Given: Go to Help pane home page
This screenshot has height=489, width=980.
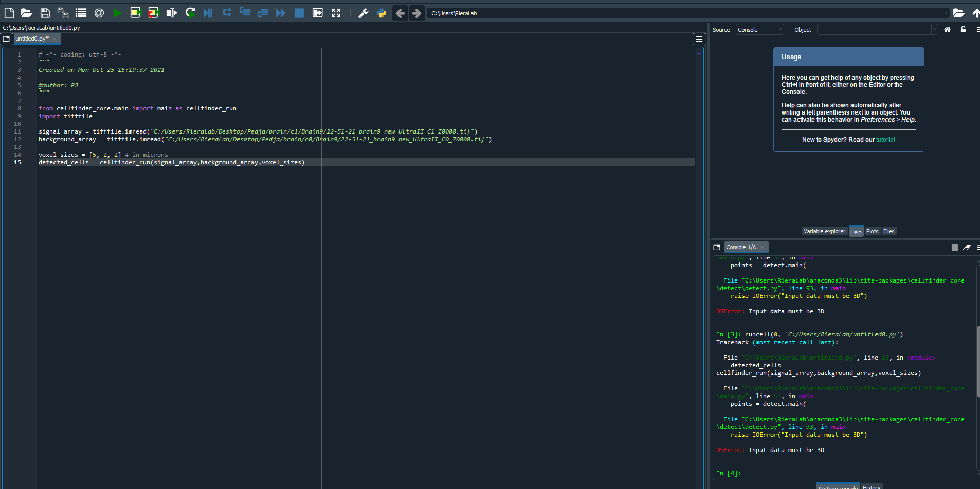Looking at the screenshot, I should 947,29.
